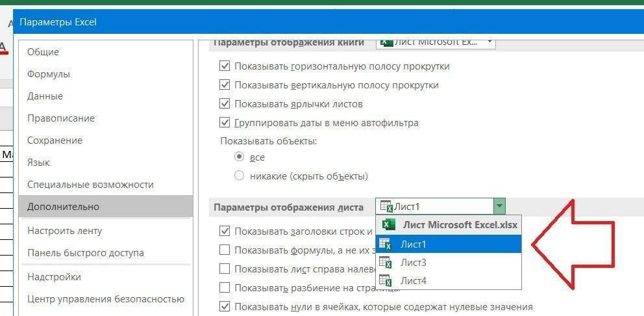Viewport: 644px width, 316px height.
Task: Select 'никакие (скрыть объекты)' radio button
Action: 239,176
